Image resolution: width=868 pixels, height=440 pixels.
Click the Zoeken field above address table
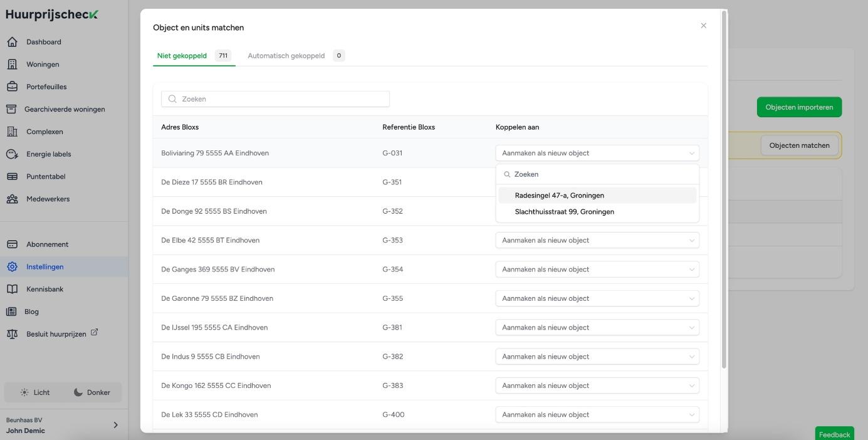point(276,99)
